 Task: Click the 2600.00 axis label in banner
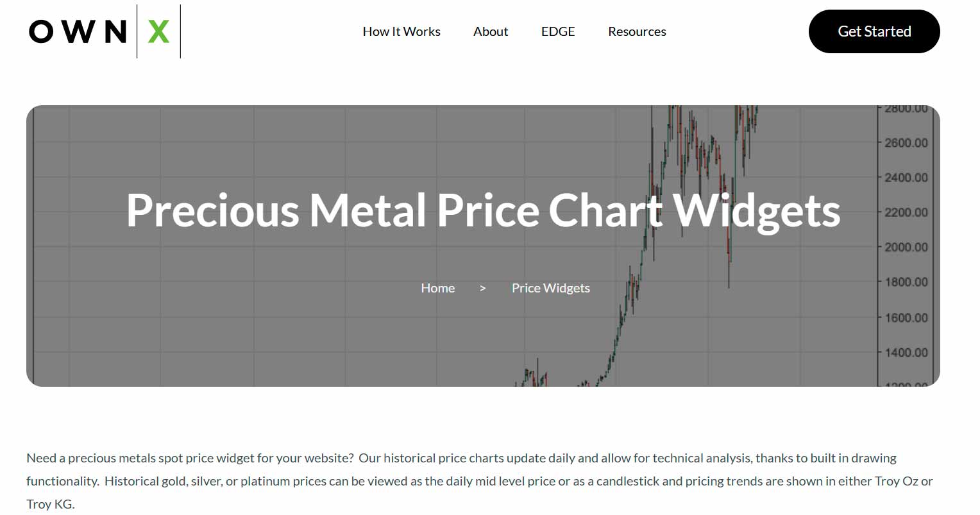(906, 142)
